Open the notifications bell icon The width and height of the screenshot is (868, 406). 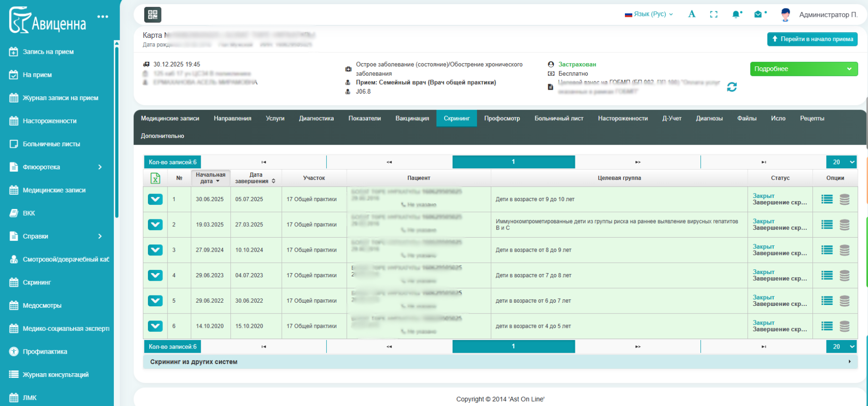736,15
